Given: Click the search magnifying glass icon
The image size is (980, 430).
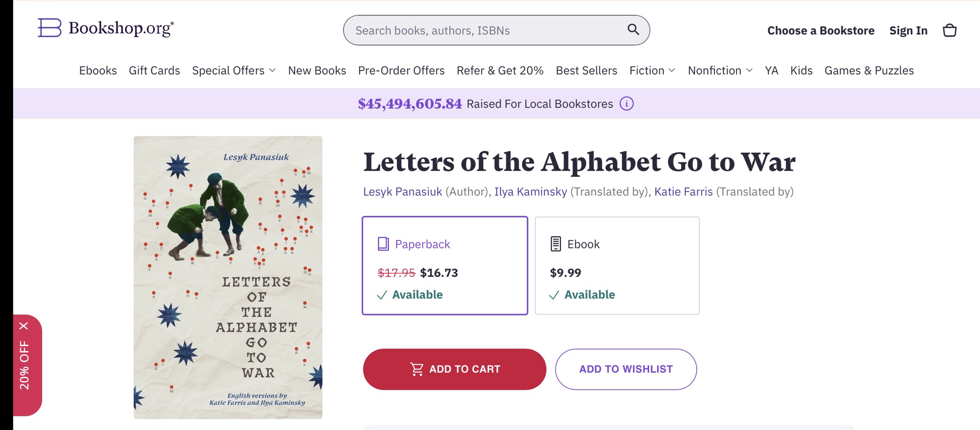Looking at the screenshot, I should [x=633, y=30].
